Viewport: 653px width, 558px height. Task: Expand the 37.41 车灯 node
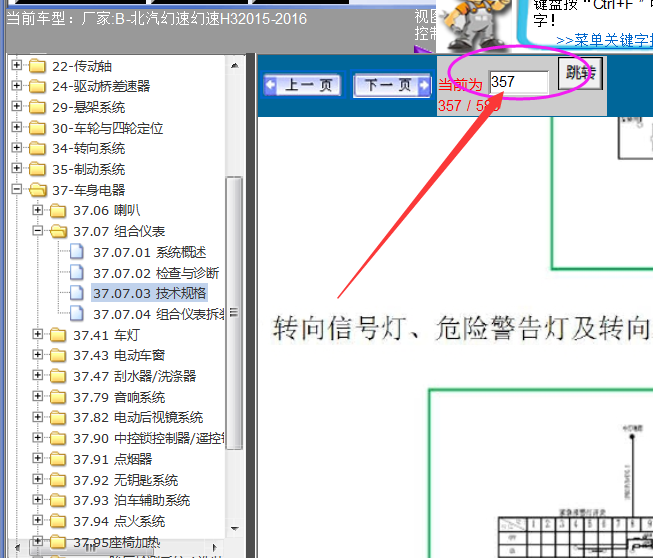[37, 334]
